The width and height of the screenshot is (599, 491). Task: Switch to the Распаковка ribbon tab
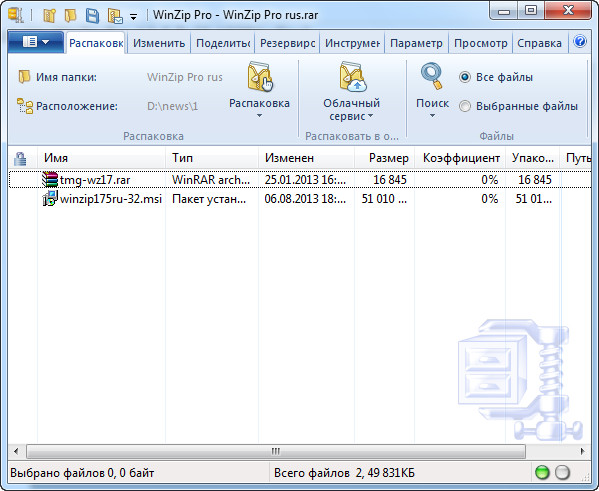[x=96, y=43]
